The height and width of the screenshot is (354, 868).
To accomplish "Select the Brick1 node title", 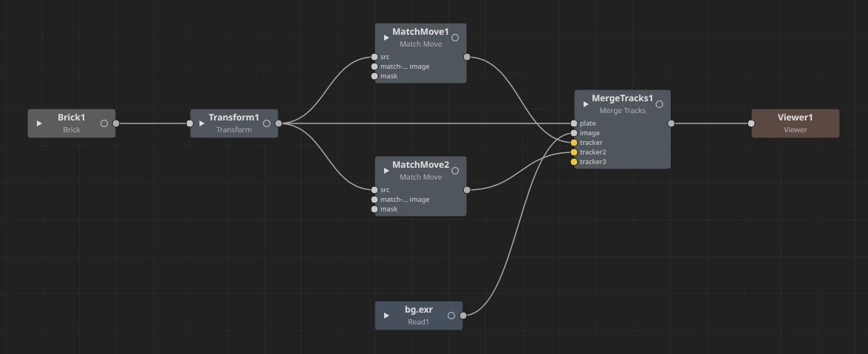I will pyautogui.click(x=72, y=118).
